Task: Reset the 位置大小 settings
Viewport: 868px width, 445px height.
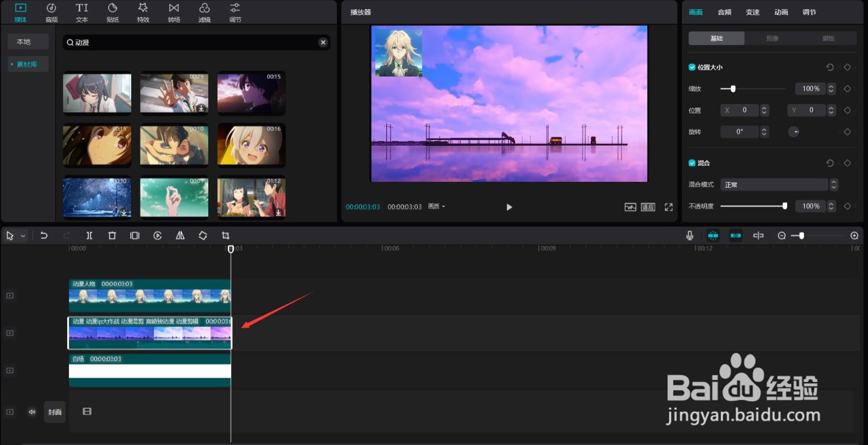Action: [830, 67]
